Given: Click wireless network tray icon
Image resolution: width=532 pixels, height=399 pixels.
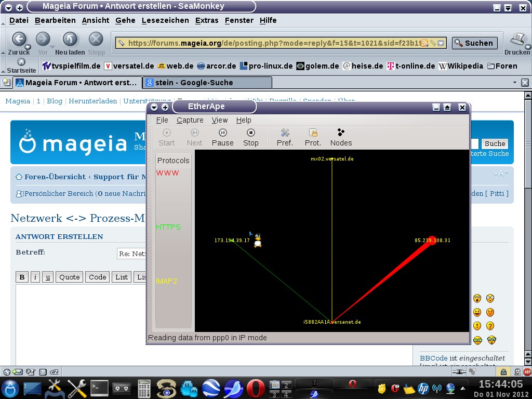Looking at the screenshot, I should pyautogui.click(x=437, y=388).
